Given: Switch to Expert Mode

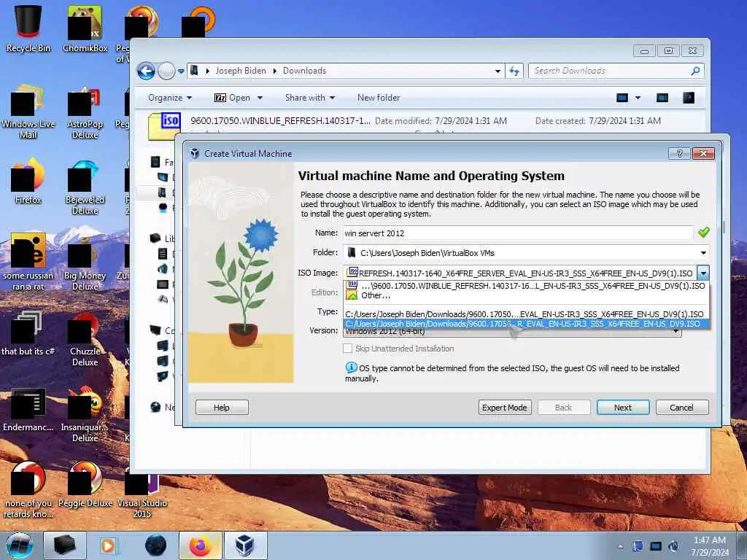Looking at the screenshot, I should (x=505, y=408).
